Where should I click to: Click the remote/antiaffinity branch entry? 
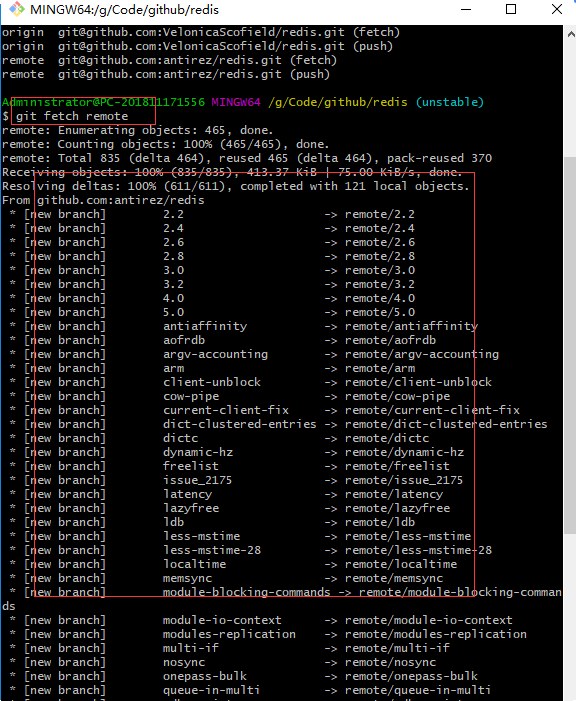411,326
